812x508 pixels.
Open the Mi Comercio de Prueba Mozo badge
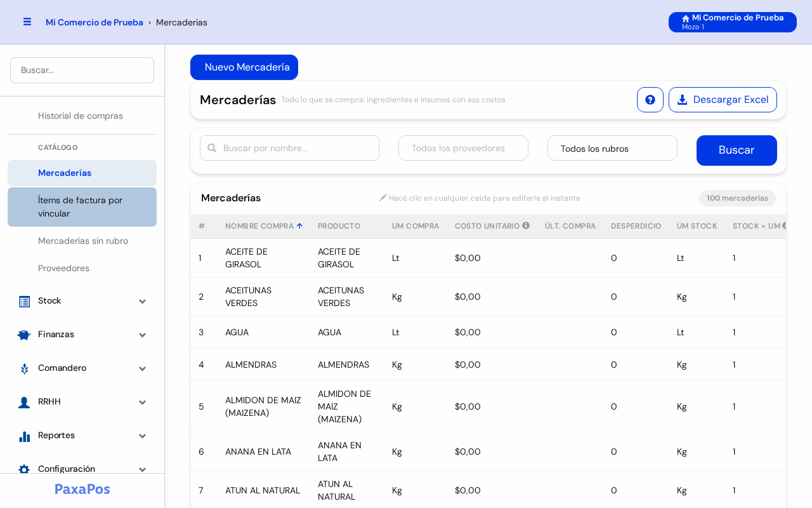coord(733,22)
